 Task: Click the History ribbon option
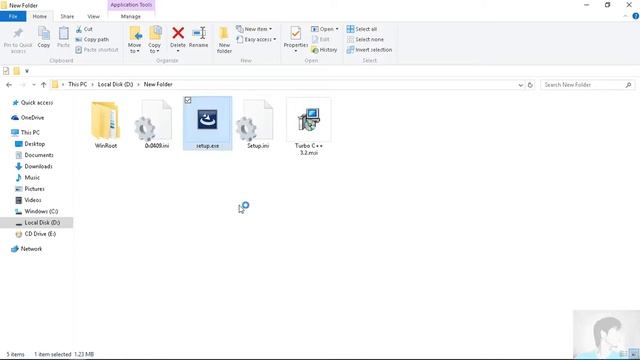[x=324, y=50]
